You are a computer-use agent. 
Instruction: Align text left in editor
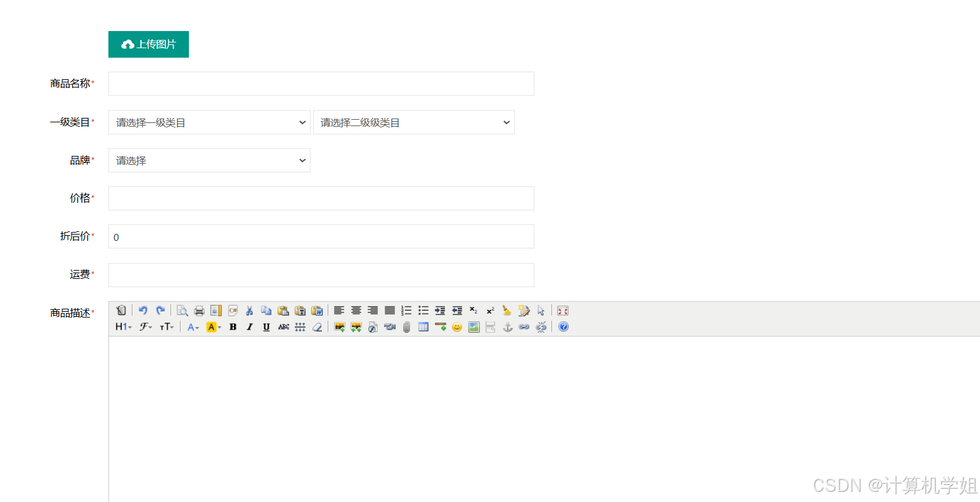click(x=339, y=311)
